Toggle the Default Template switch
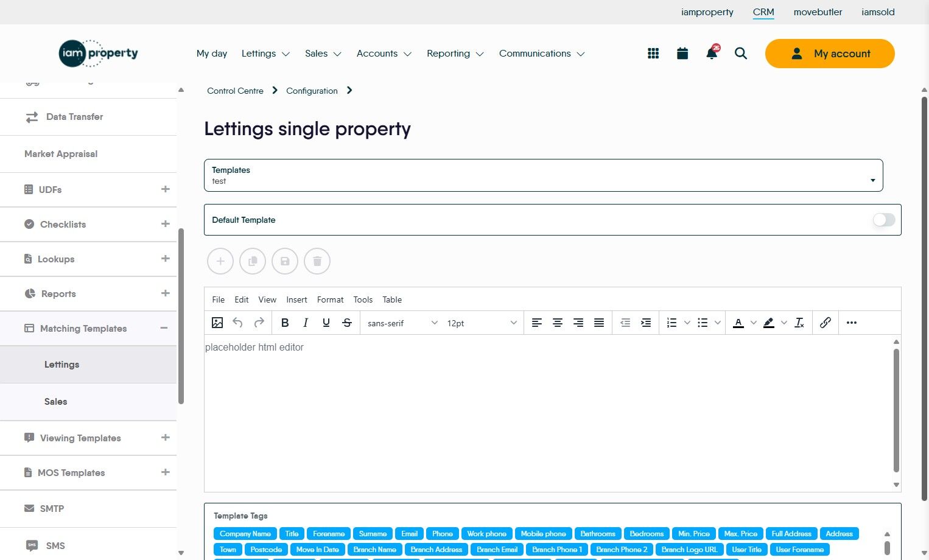 884,220
